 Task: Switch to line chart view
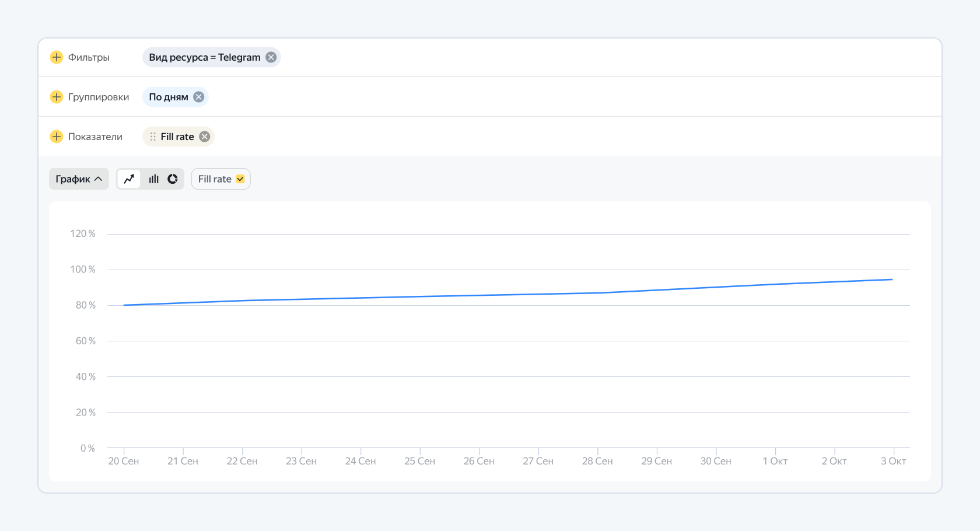pyautogui.click(x=129, y=179)
